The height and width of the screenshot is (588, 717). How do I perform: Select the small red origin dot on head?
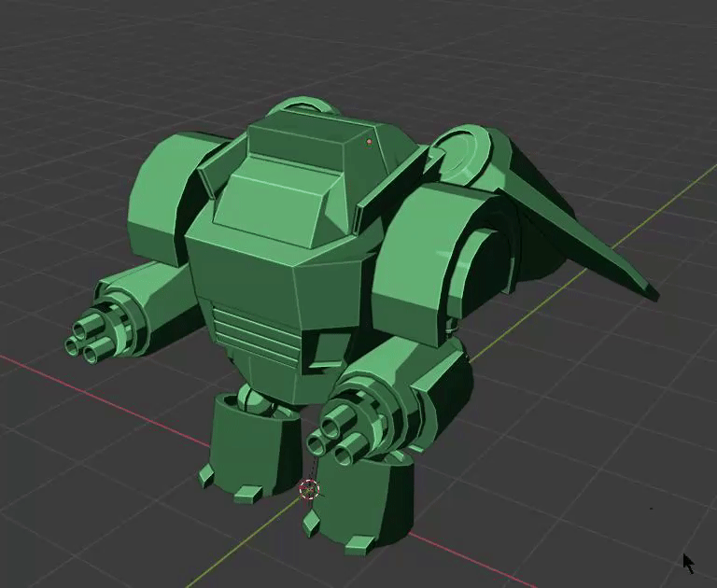(370, 142)
